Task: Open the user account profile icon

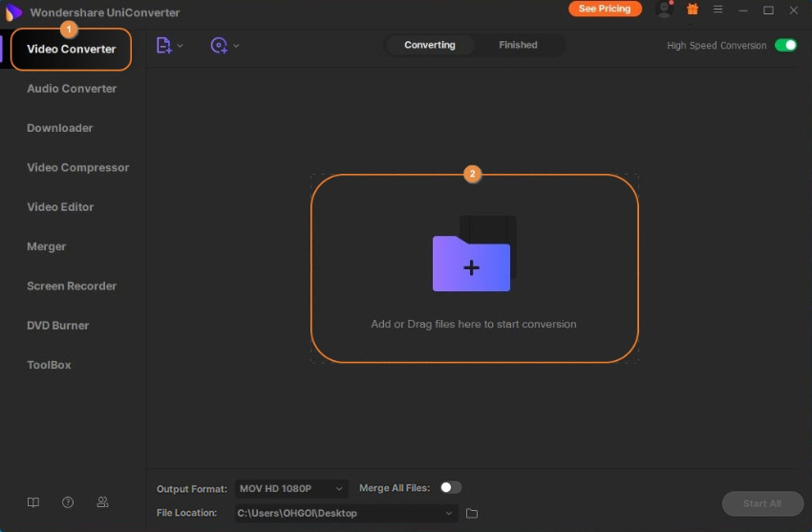Action: point(665,10)
